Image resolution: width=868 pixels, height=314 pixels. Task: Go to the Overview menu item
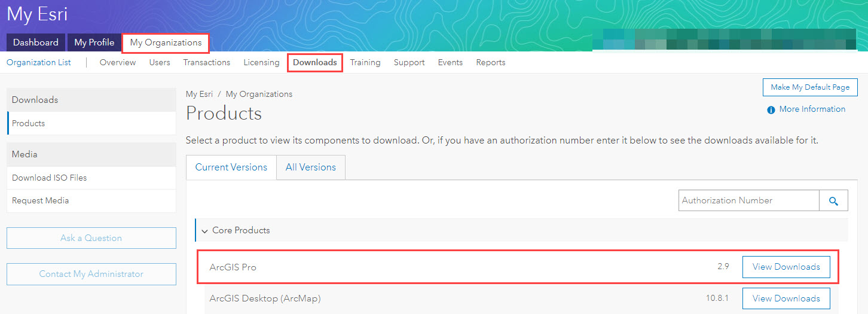(x=118, y=62)
